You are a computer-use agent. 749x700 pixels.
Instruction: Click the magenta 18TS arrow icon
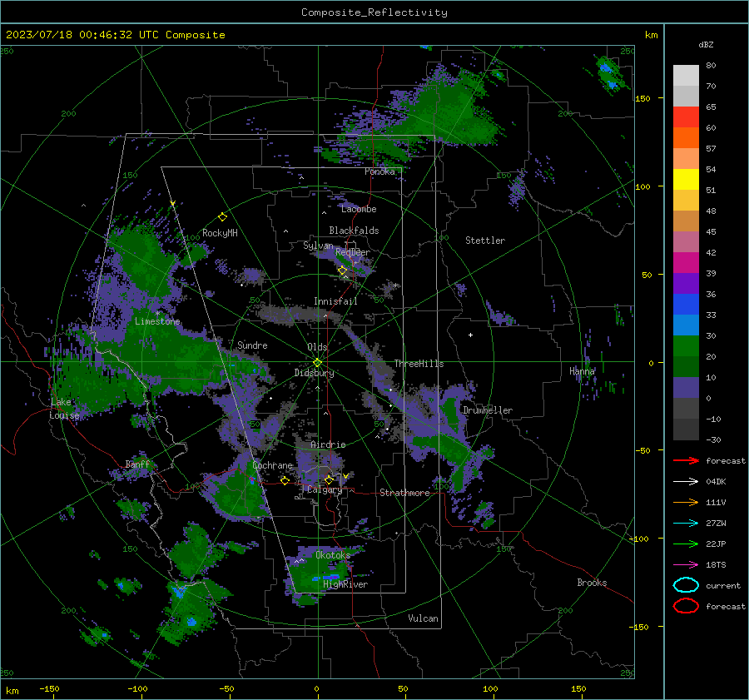pos(686,565)
